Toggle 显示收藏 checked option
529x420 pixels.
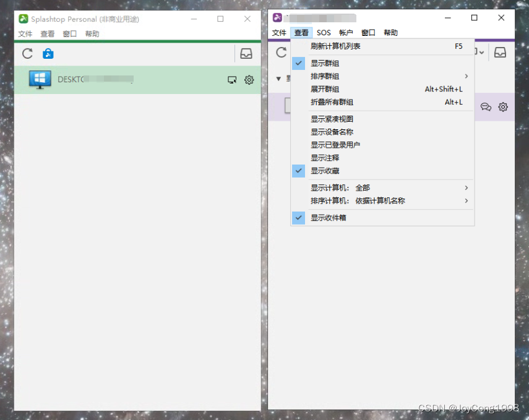click(382, 171)
